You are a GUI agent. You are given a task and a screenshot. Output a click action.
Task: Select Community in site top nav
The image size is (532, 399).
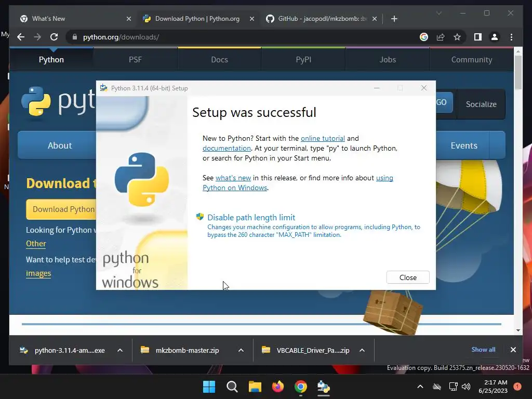472,59
